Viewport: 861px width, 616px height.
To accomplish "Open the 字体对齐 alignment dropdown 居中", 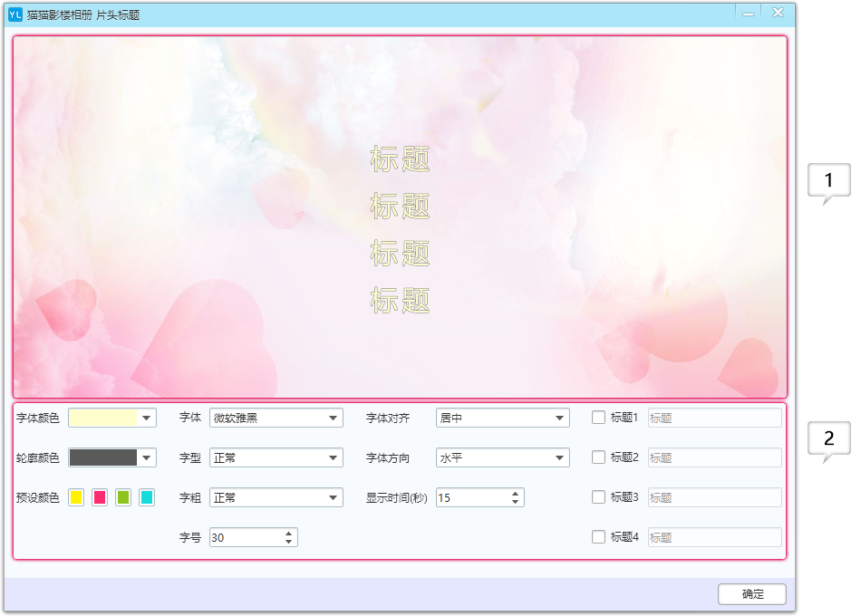I will (x=502, y=418).
